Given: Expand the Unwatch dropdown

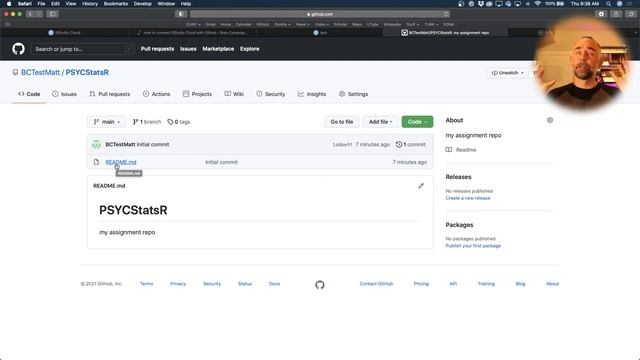Looking at the screenshot, I should (508, 73).
